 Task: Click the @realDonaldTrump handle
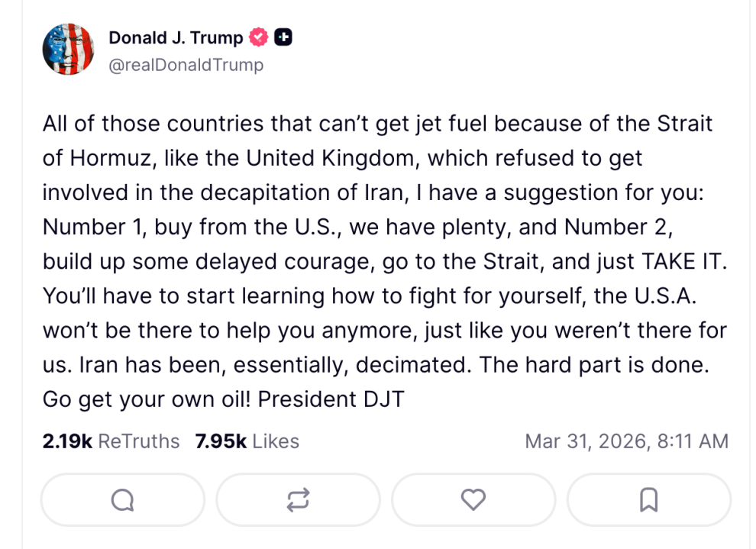pos(186,65)
